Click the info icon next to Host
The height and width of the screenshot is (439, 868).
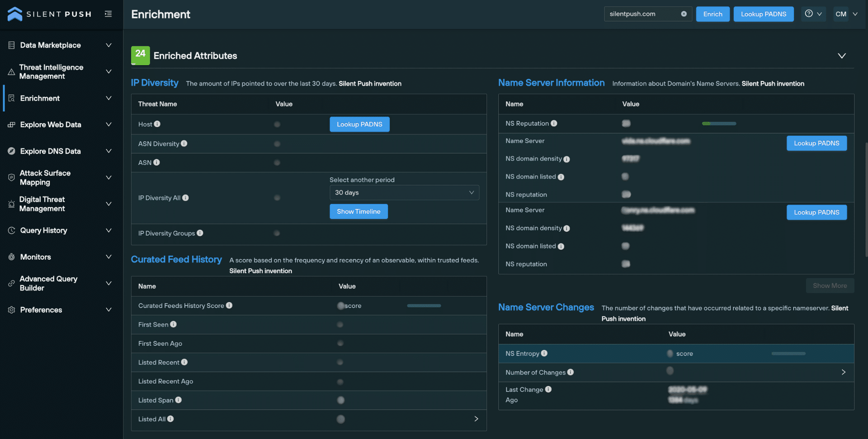pos(157,124)
